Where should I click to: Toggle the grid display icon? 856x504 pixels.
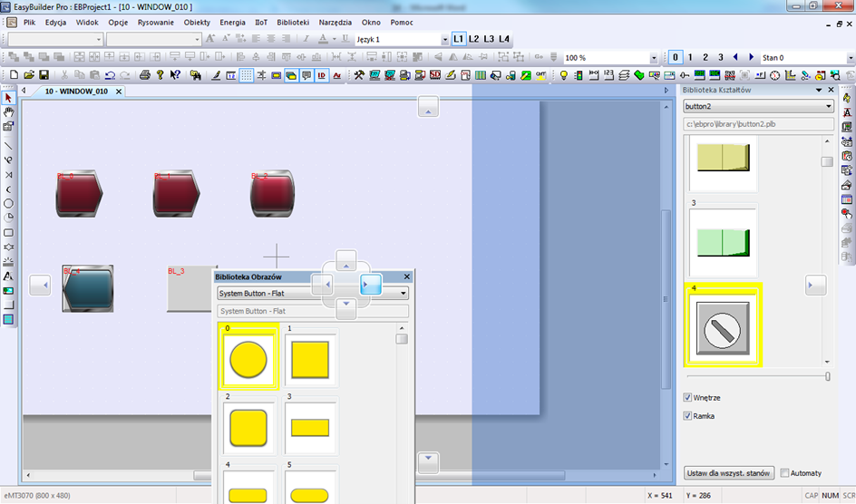click(247, 74)
